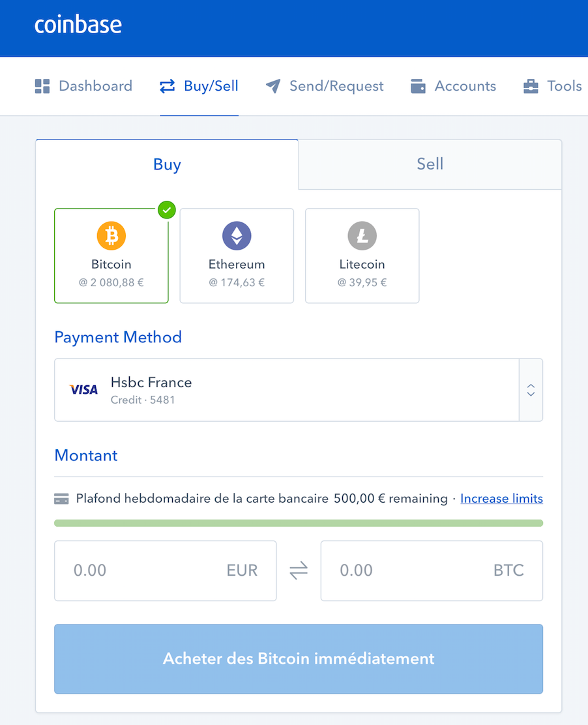
Task: Click the Tools briefcase icon
Action: (531, 86)
